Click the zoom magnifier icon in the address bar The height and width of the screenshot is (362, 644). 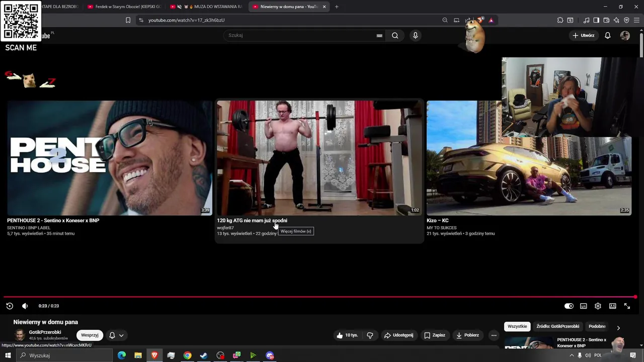tap(445, 20)
